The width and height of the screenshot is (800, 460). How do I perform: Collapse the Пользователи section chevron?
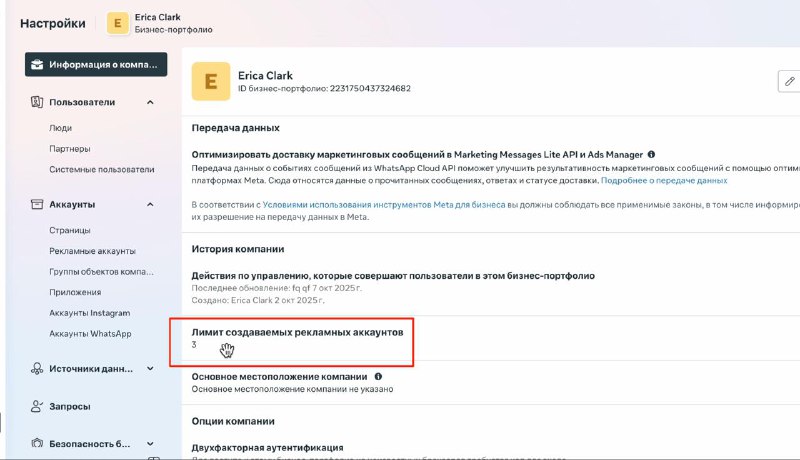pos(150,102)
